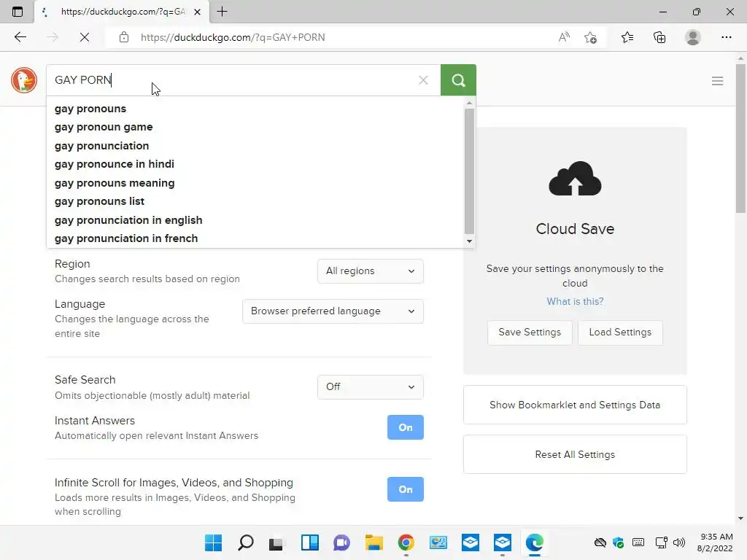This screenshot has height=560, width=747.
Task: Click the site lock icon in address bar
Action: point(124,37)
